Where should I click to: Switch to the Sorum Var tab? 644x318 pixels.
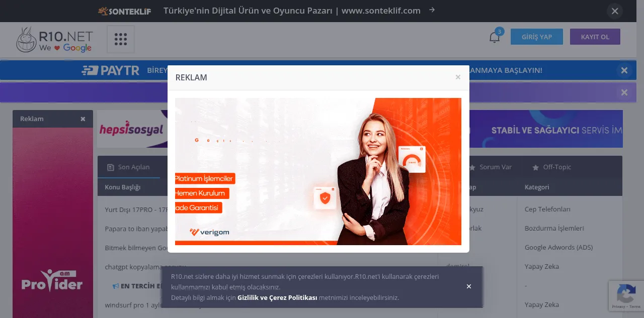point(490,167)
